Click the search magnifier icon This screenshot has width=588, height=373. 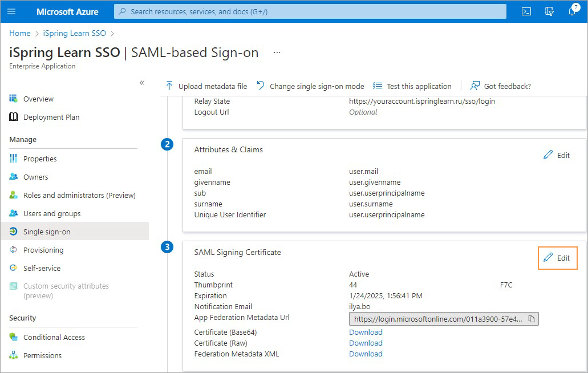point(122,11)
